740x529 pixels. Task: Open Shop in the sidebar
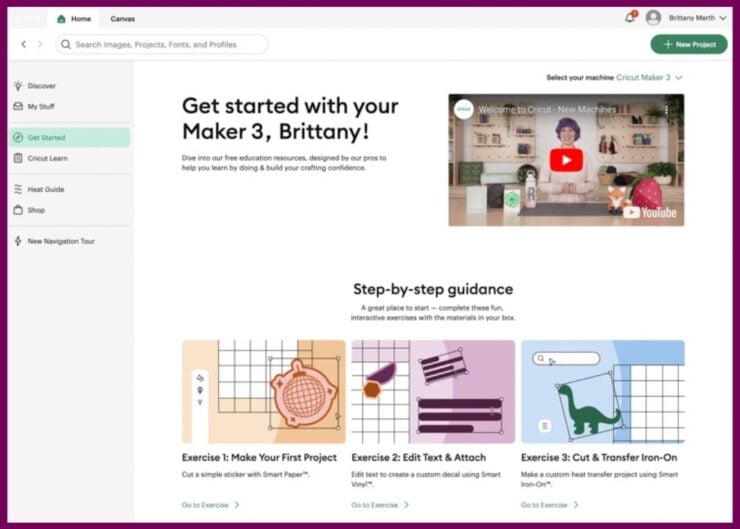tap(69, 210)
